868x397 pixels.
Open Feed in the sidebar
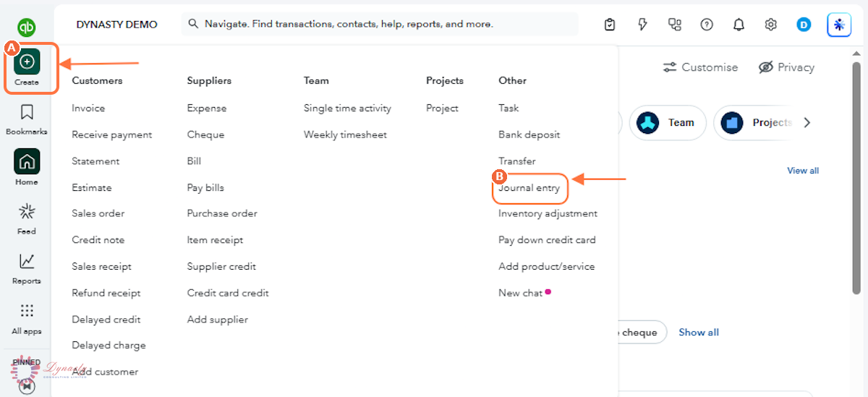pyautogui.click(x=27, y=218)
